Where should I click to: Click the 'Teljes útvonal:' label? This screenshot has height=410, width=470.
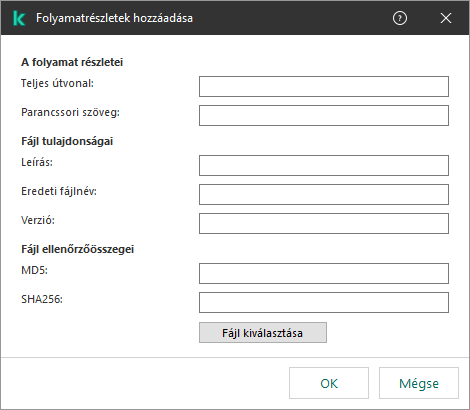point(57,83)
